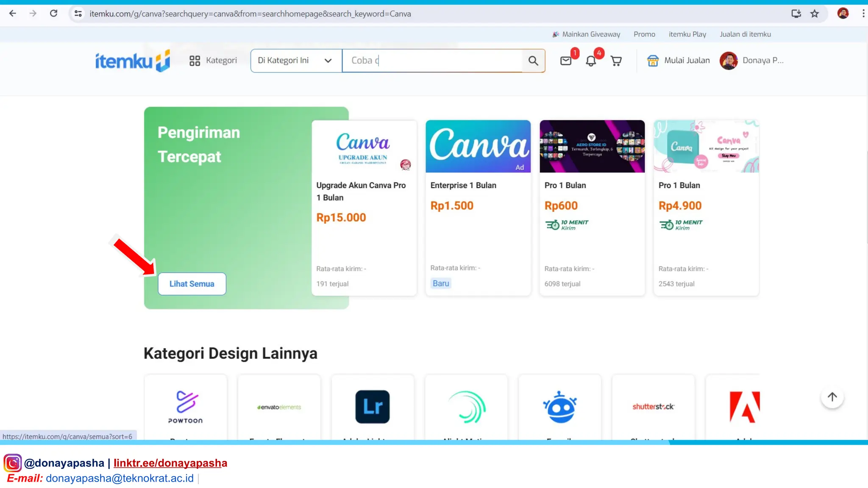Image resolution: width=868 pixels, height=488 pixels.
Task: Open itemku Play in top menu
Action: click(x=687, y=34)
